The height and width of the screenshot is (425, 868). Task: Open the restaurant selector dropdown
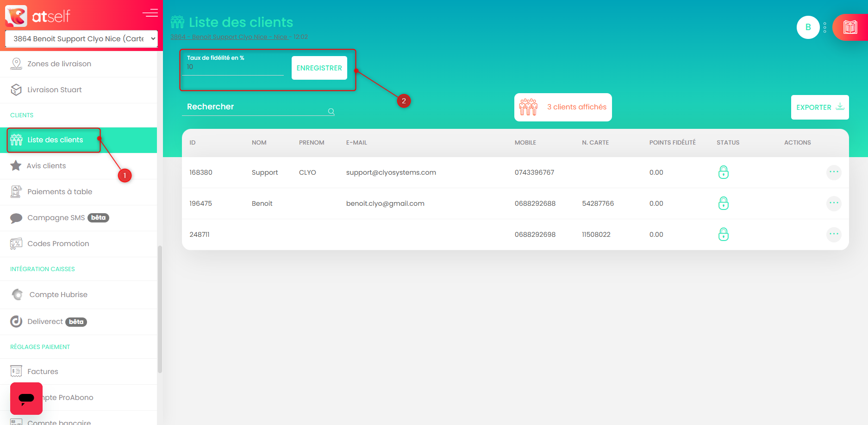(x=81, y=39)
